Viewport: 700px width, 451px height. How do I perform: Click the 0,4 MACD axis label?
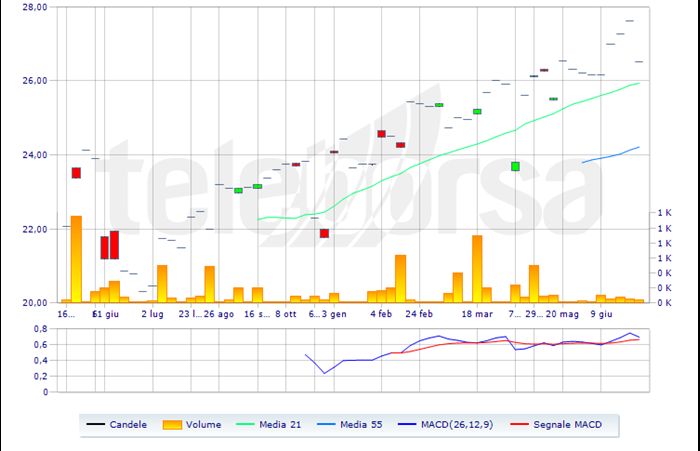[41, 360]
